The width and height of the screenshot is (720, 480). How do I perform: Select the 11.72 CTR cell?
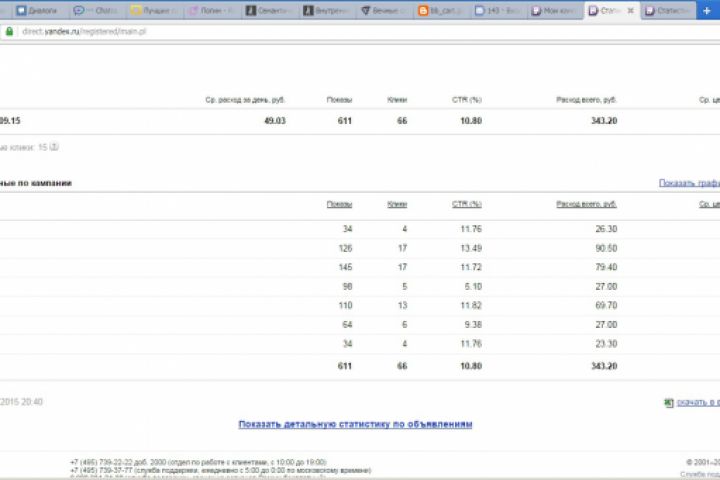point(471,267)
